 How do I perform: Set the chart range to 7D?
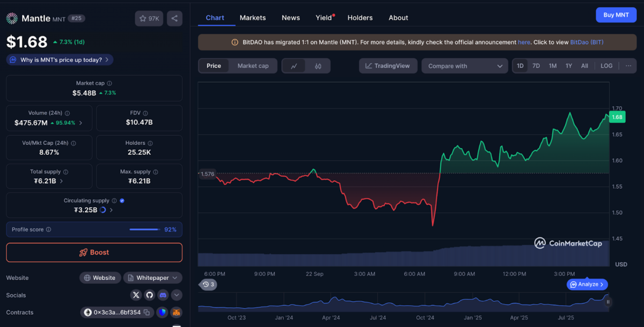[536, 66]
